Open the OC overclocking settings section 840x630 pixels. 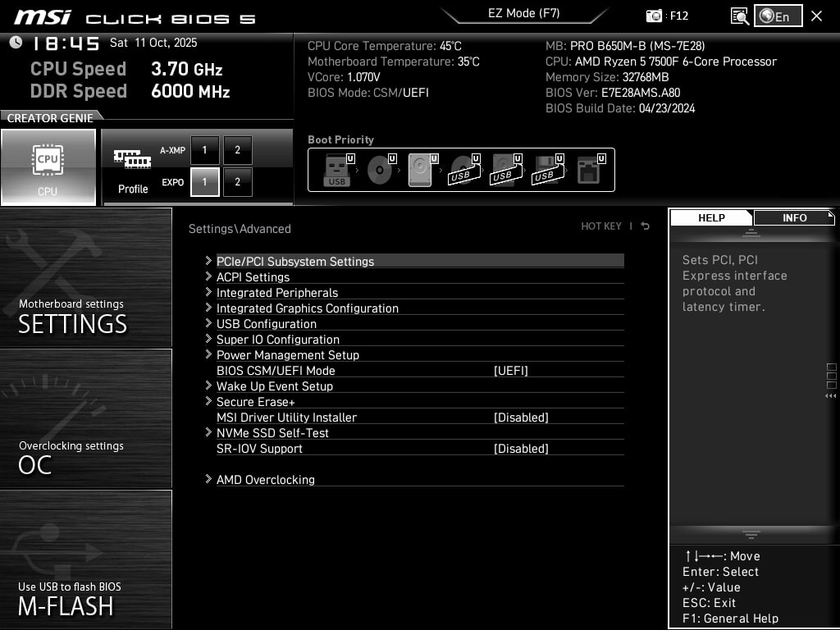point(85,419)
